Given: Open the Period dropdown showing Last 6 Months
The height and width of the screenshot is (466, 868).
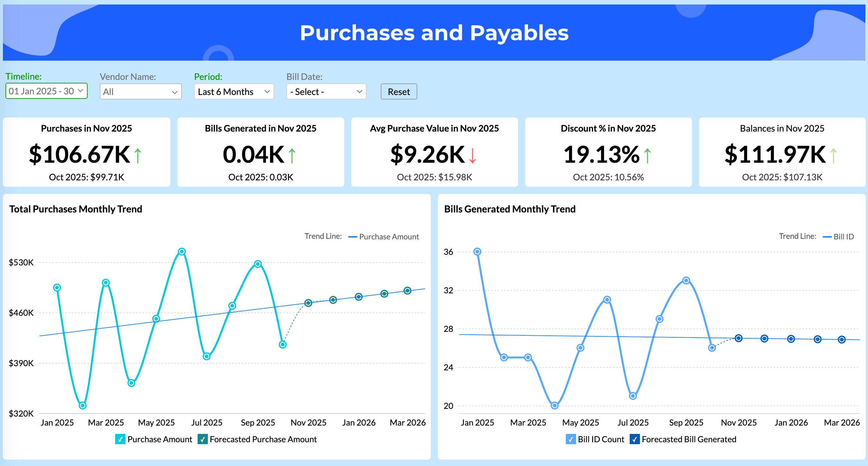Looking at the screenshot, I should 234,91.
